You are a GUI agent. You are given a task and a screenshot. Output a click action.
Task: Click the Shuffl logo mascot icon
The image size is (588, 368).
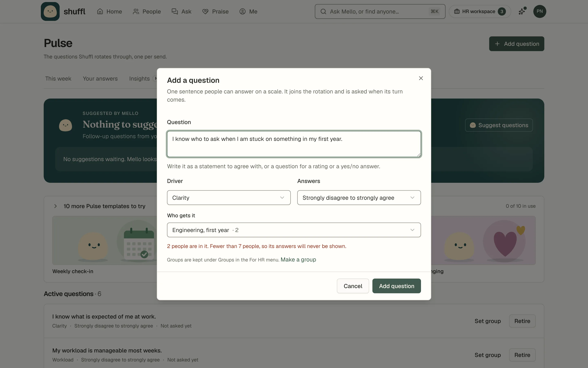[50, 11]
